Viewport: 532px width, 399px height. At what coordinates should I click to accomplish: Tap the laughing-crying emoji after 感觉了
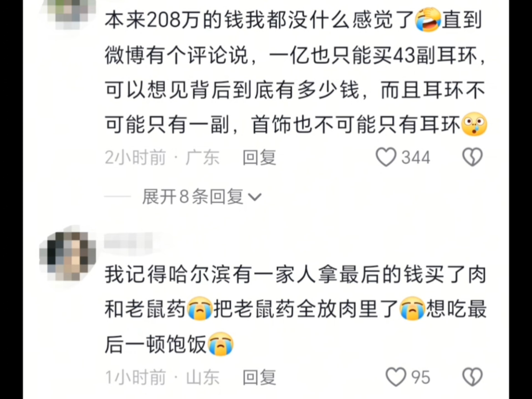click(428, 20)
